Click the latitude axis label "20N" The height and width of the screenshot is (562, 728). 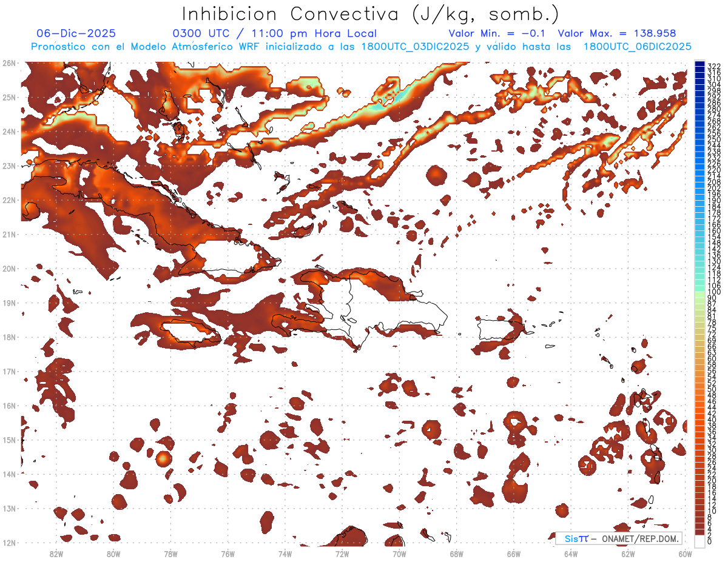tap(8, 268)
